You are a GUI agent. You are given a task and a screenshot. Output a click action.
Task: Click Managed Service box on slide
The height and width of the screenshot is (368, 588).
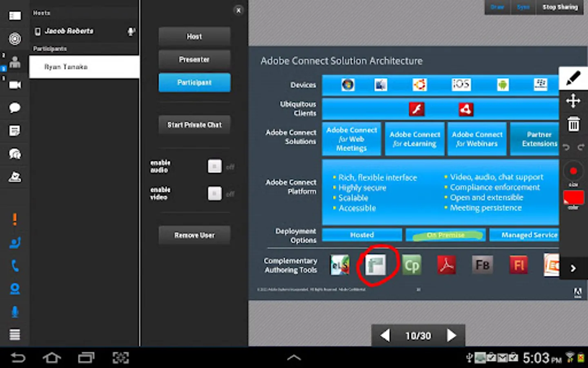click(525, 235)
